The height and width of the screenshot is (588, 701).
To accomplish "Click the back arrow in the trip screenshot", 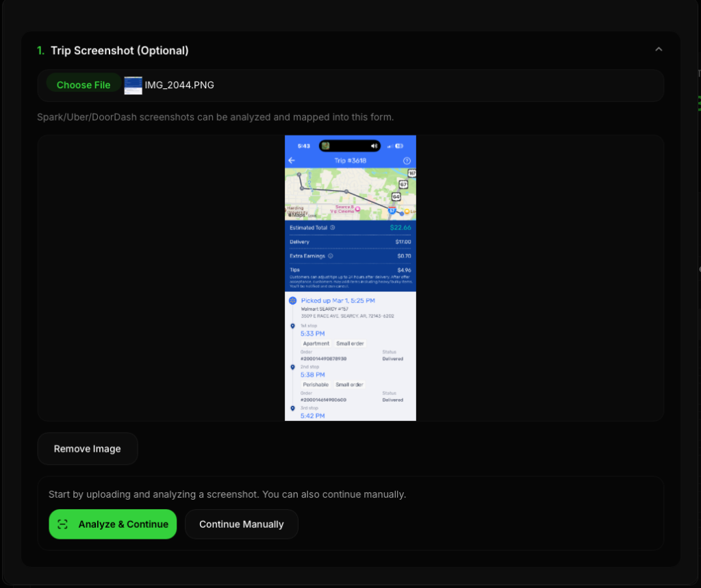I will click(291, 159).
